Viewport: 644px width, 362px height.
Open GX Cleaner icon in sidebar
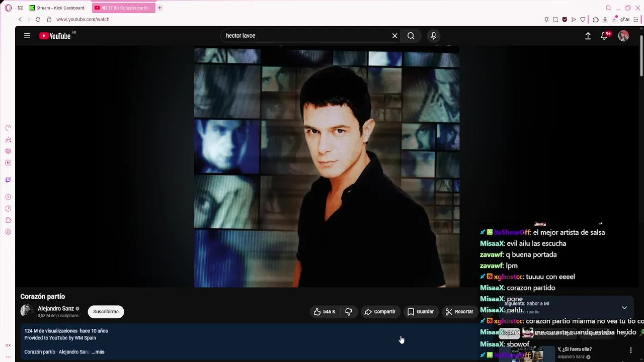point(8,140)
